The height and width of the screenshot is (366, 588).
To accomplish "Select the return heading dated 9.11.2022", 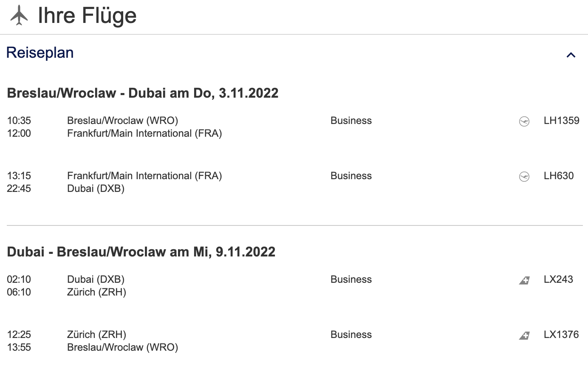I will point(141,252).
